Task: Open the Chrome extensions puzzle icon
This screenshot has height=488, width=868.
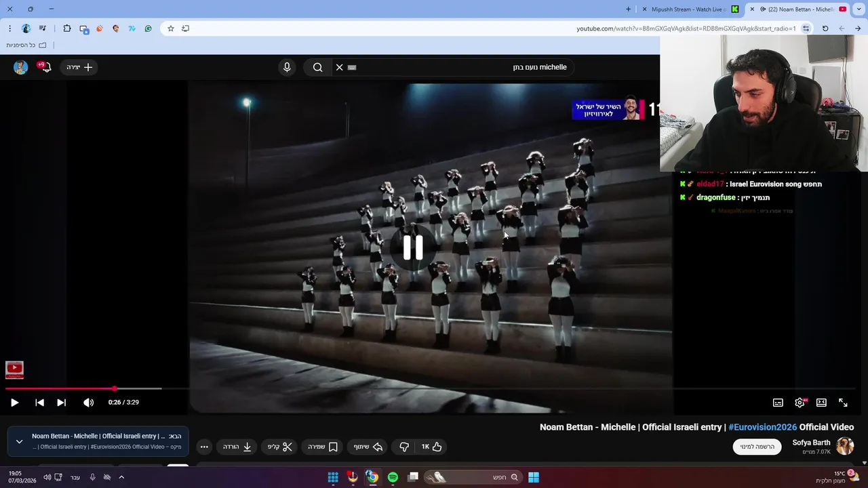Action: pos(67,28)
